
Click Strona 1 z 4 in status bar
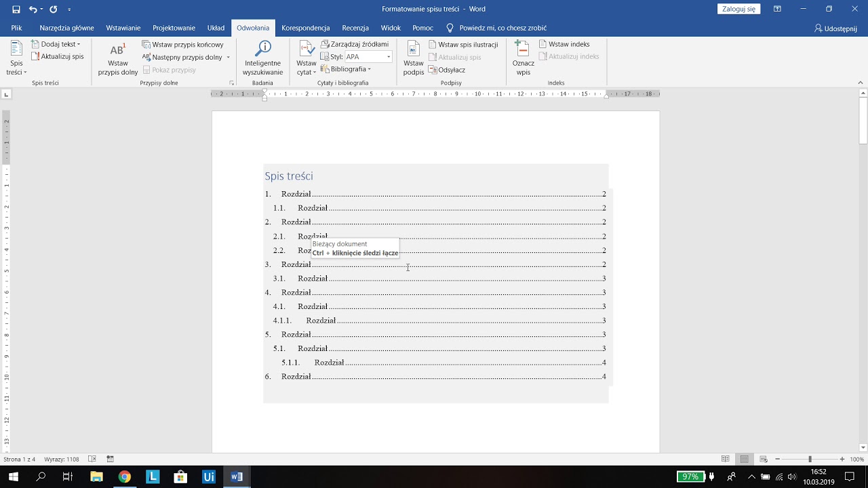tap(19, 460)
